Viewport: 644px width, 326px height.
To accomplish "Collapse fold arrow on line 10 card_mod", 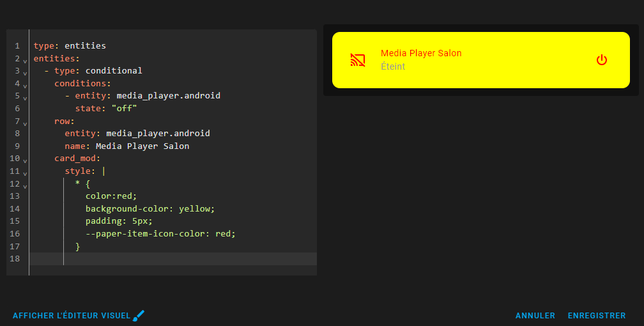I will tap(25, 161).
